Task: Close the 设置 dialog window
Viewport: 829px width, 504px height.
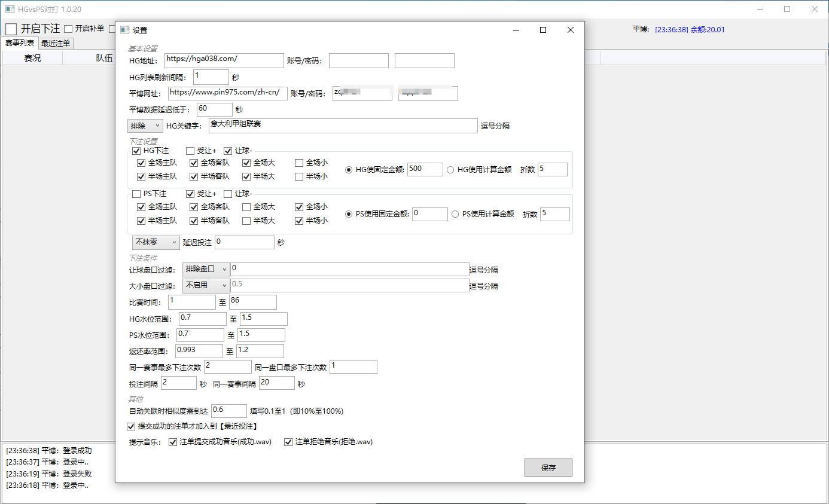Action: tap(570, 30)
